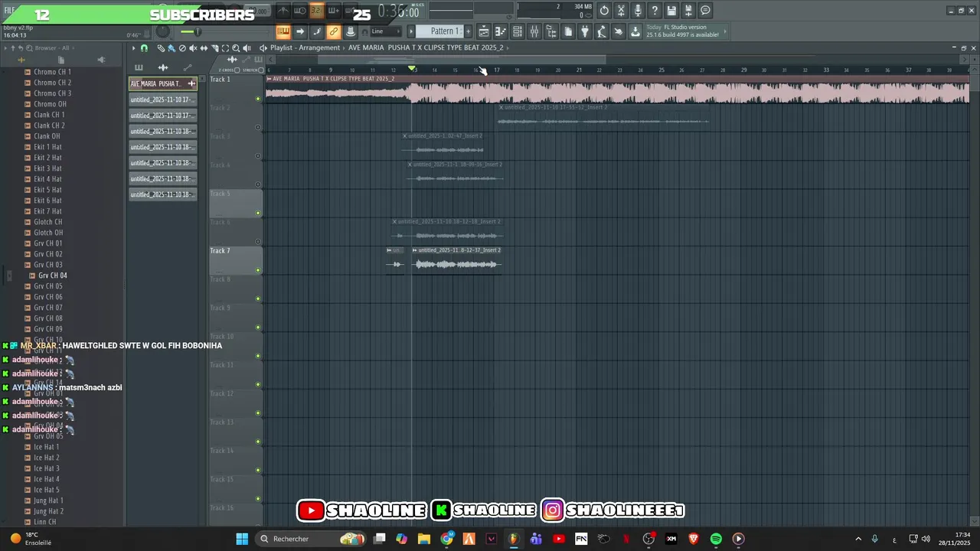Click the download update arrow icon
980x551 pixels.
click(635, 31)
